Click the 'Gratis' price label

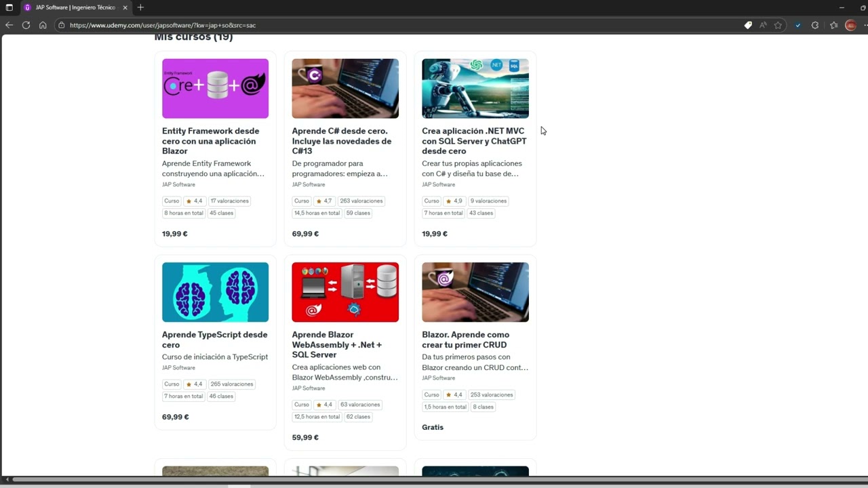pos(433,428)
